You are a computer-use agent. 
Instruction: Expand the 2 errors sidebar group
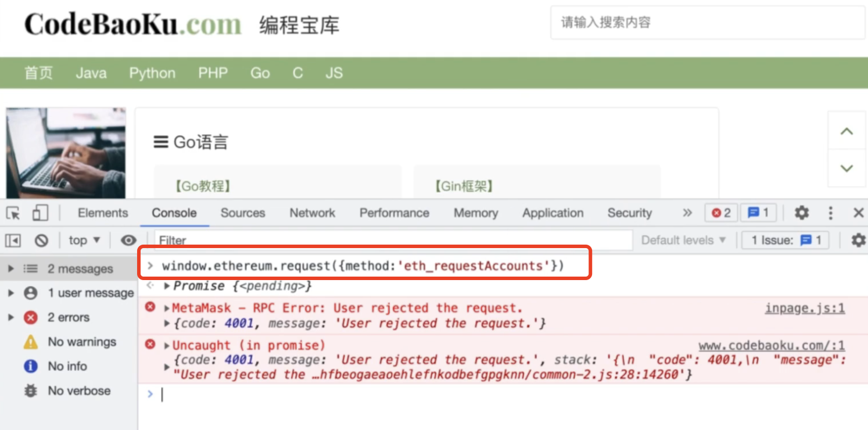coord(11,317)
